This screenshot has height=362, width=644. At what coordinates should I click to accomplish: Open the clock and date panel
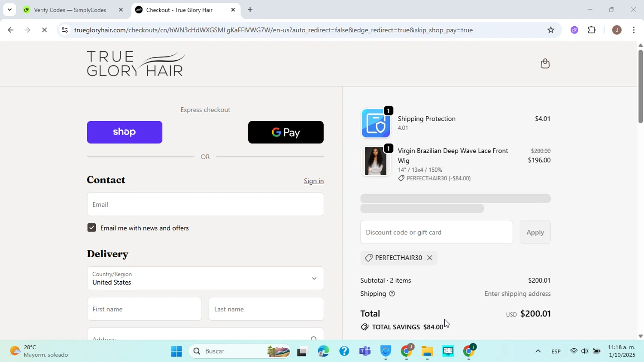pos(621,351)
